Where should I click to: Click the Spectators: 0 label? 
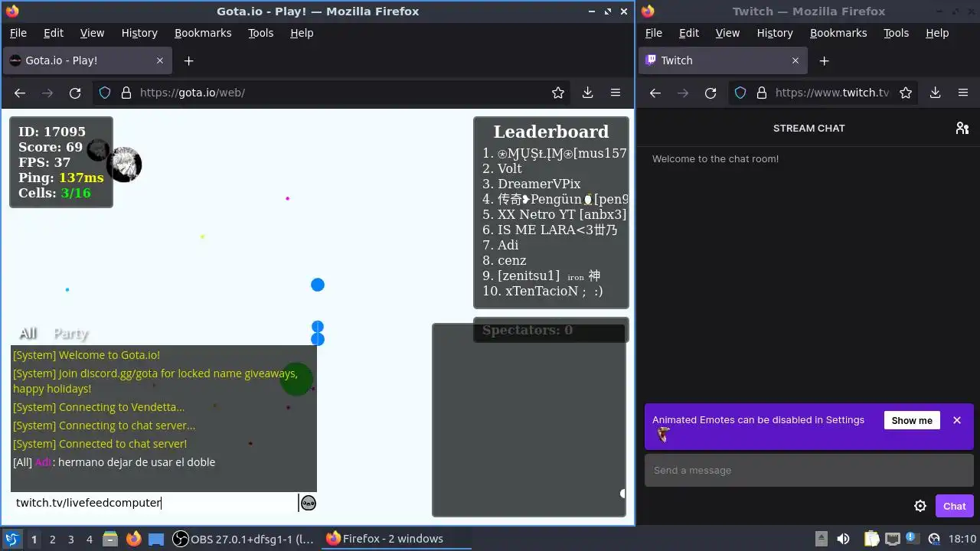coord(528,331)
